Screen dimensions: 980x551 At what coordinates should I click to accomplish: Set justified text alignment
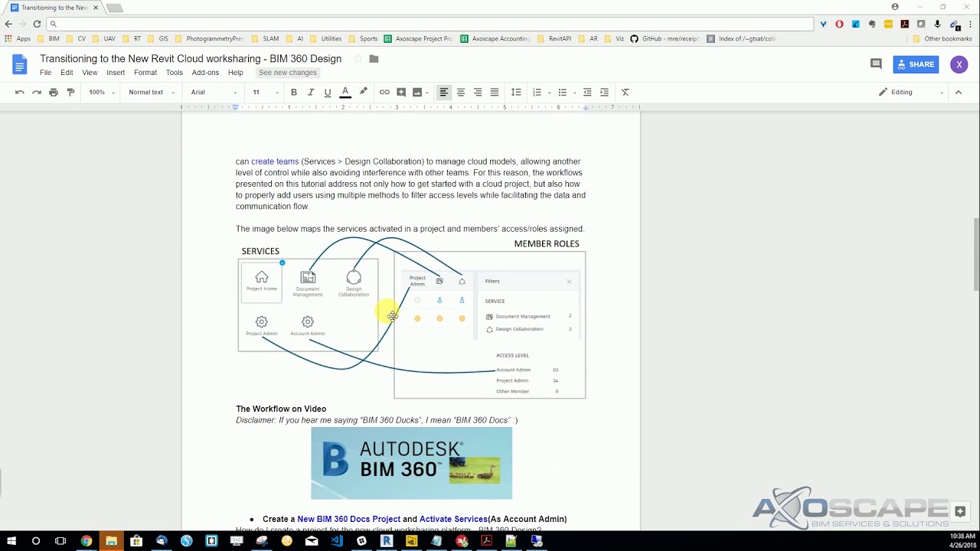coord(495,92)
